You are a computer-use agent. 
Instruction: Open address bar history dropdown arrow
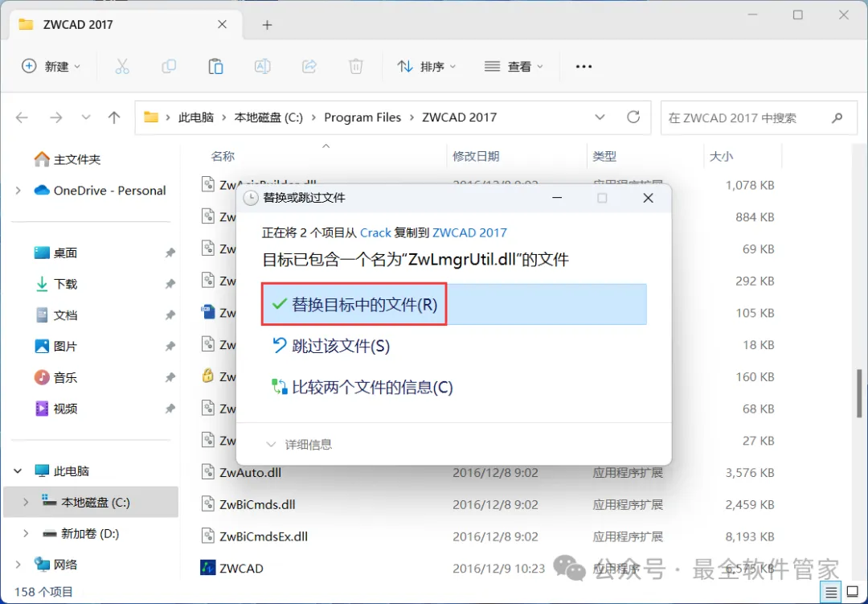pos(600,117)
